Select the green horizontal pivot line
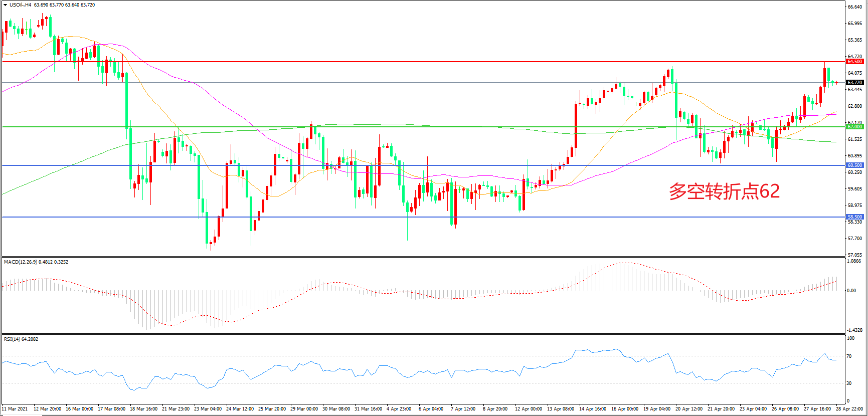 (x=401, y=127)
